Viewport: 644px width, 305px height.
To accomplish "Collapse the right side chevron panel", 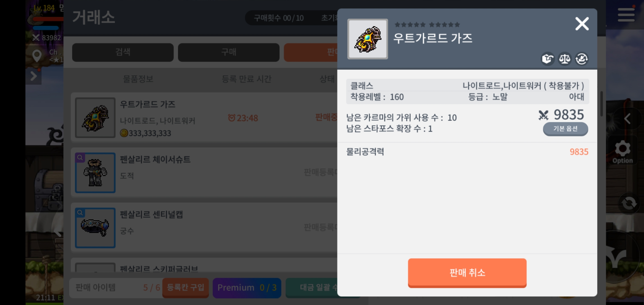I will (627, 119).
